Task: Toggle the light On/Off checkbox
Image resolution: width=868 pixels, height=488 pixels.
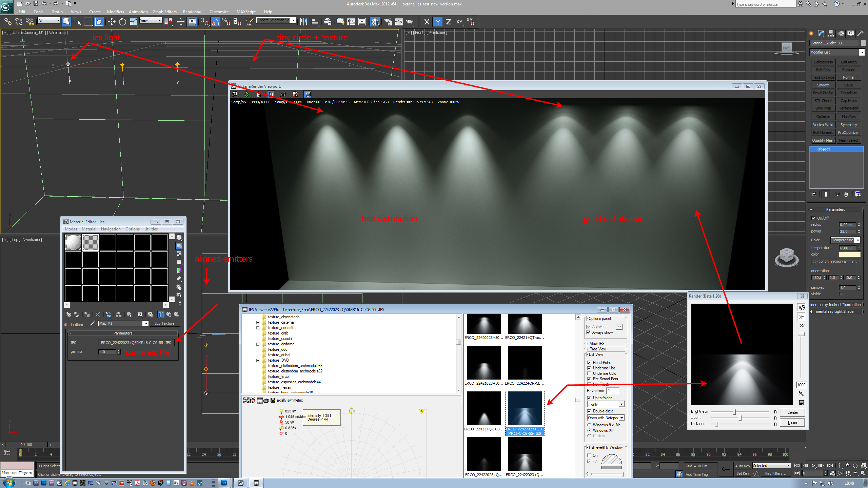Action: pyautogui.click(x=813, y=218)
